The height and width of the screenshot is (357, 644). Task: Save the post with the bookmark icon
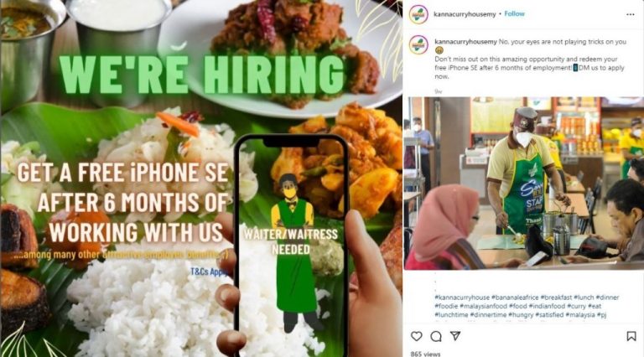pos(631,336)
